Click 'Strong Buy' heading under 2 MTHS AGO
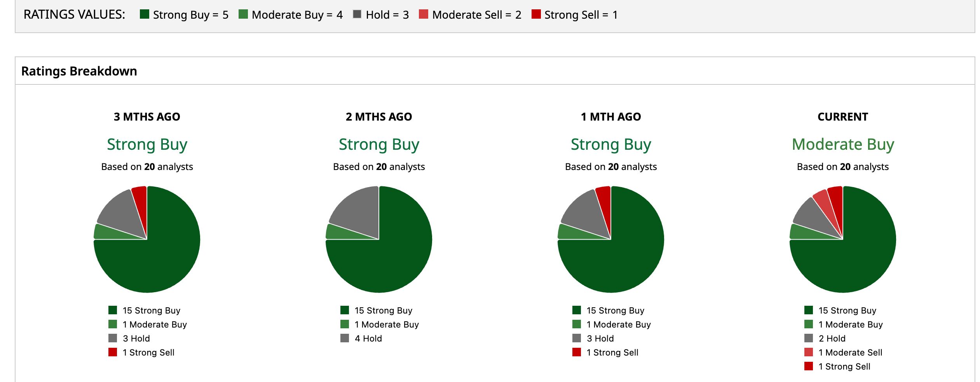The height and width of the screenshot is (382, 980). [379, 144]
